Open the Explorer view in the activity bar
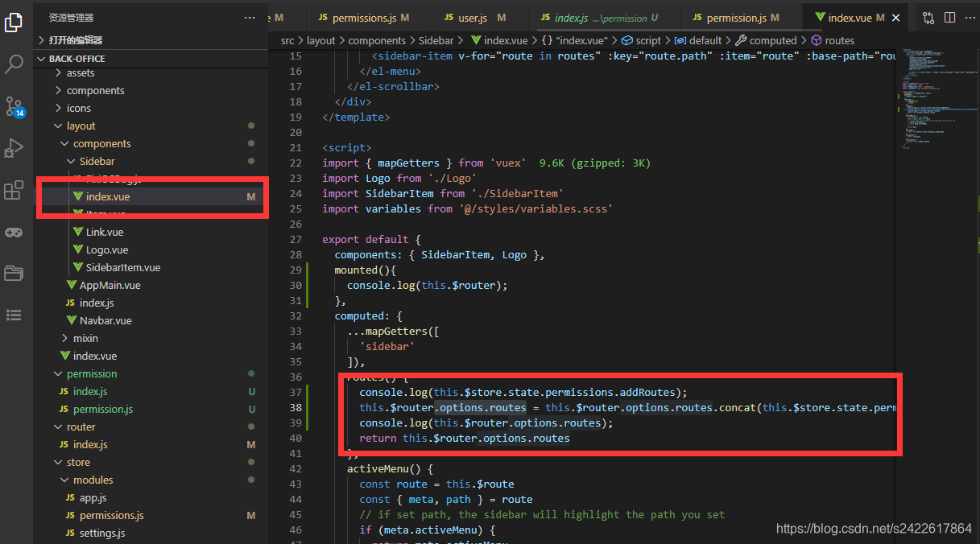The image size is (980, 544). (x=14, y=22)
